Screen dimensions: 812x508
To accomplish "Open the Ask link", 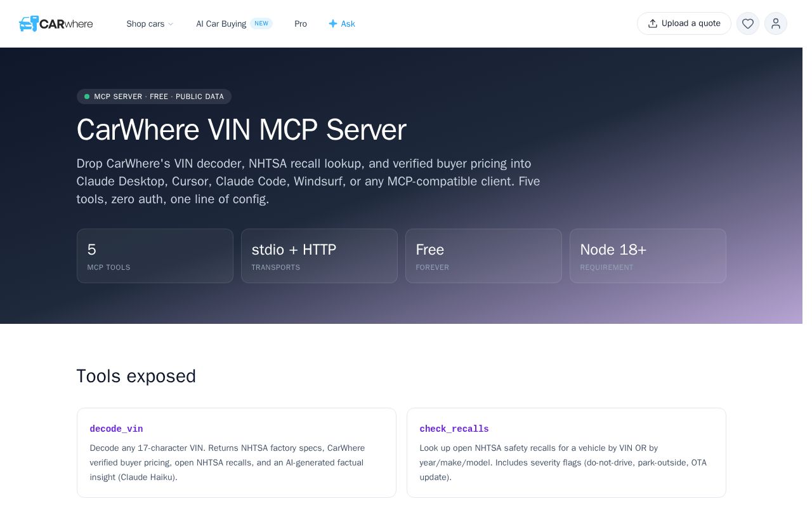I will (x=342, y=23).
